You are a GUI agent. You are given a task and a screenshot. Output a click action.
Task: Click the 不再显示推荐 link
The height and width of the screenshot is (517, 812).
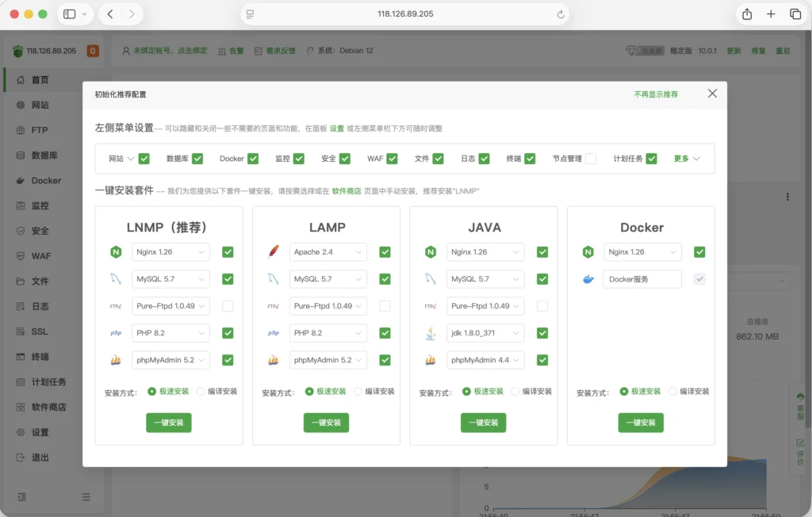(656, 94)
